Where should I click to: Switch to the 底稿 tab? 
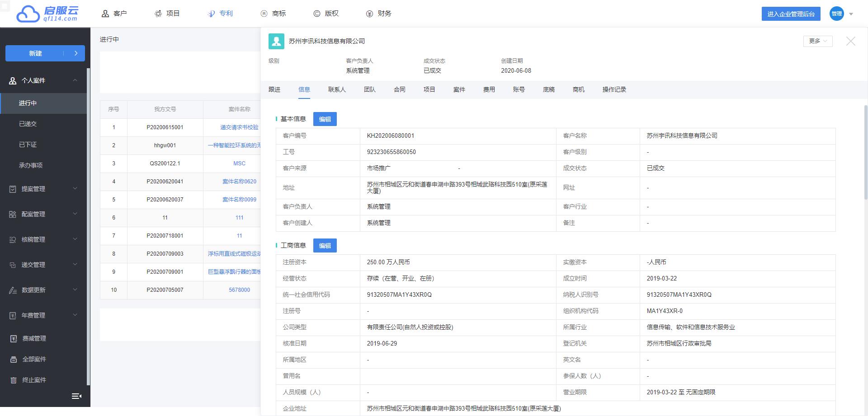coord(549,89)
